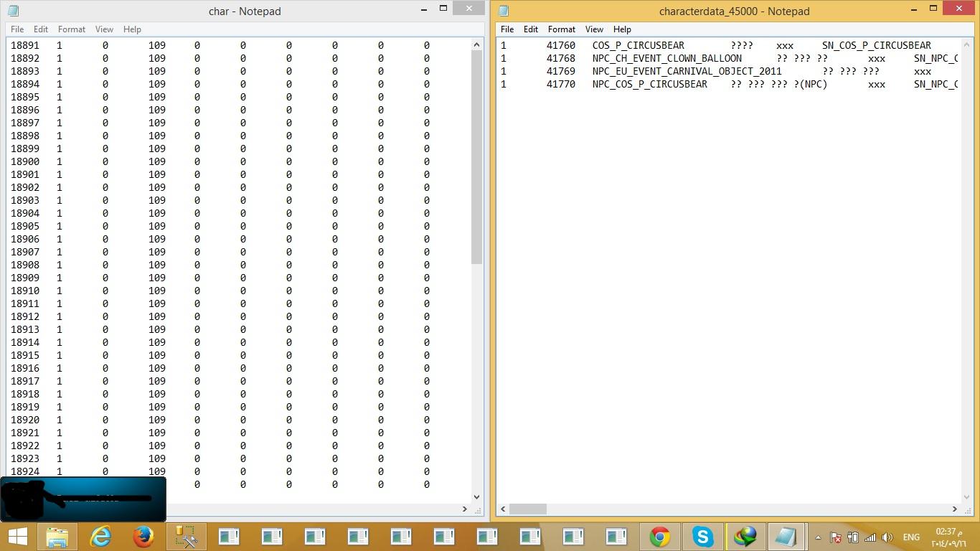Click text COS_P_CIRCUSBEAR on row 41760
The image size is (980, 551).
[639, 45]
